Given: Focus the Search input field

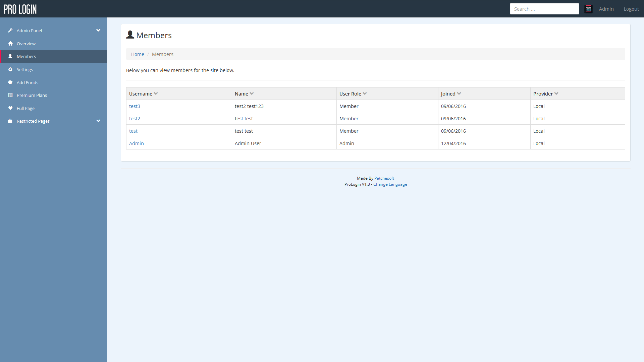Looking at the screenshot, I should point(544,9).
